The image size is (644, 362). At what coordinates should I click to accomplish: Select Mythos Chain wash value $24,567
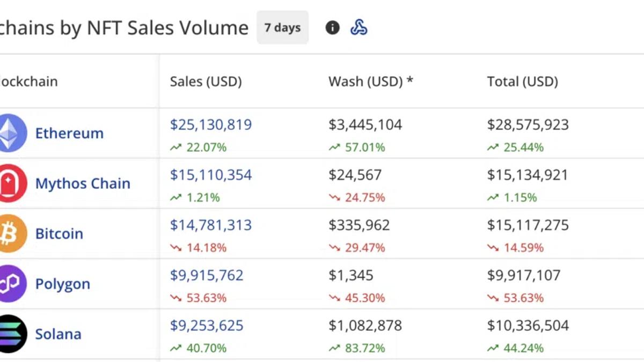[x=355, y=175]
